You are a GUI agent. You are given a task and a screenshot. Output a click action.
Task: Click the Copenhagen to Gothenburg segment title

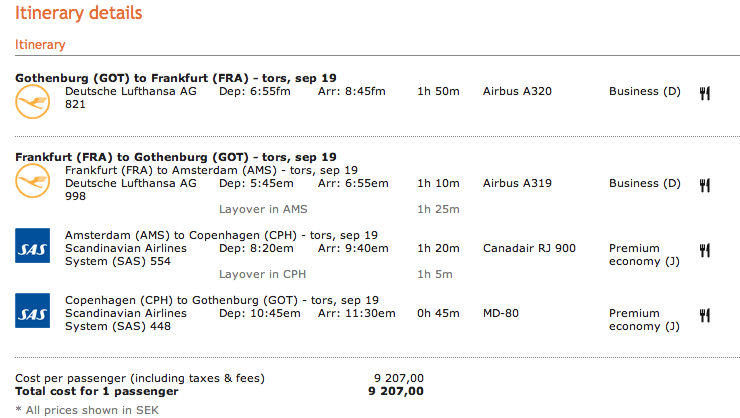point(222,300)
